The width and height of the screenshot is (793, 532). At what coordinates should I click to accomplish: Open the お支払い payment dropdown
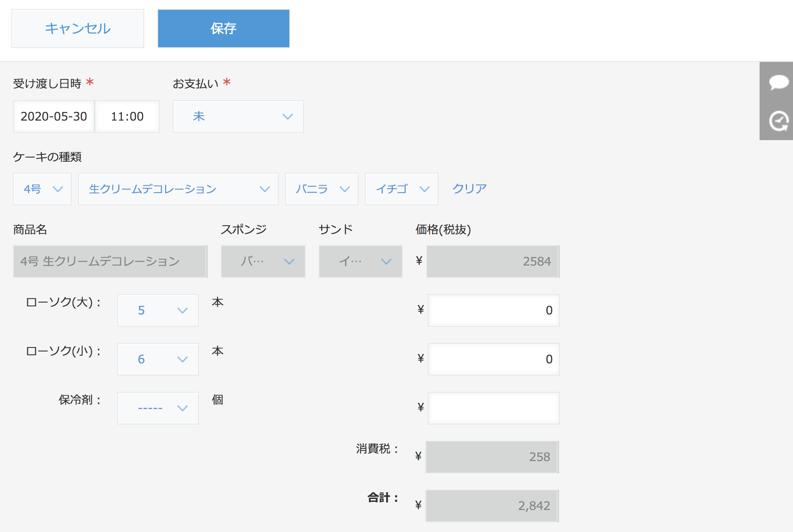coord(238,117)
